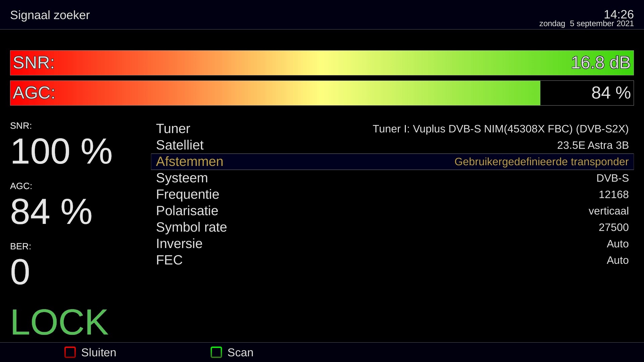
Task: Click the small BER: label
Action: pyautogui.click(x=20, y=246)
